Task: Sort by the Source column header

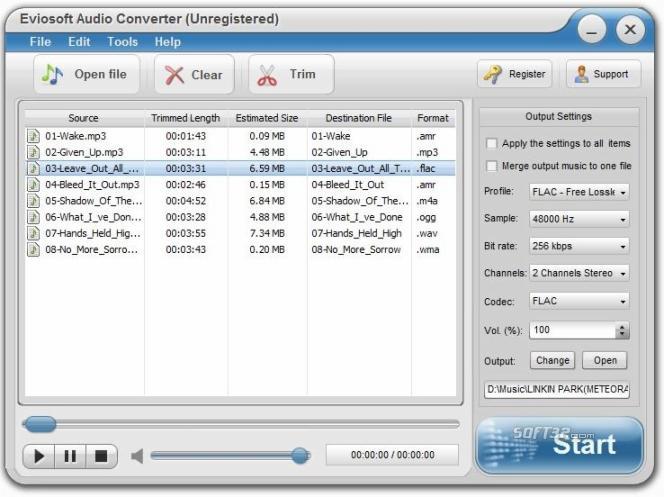Action: click(83, 118)
